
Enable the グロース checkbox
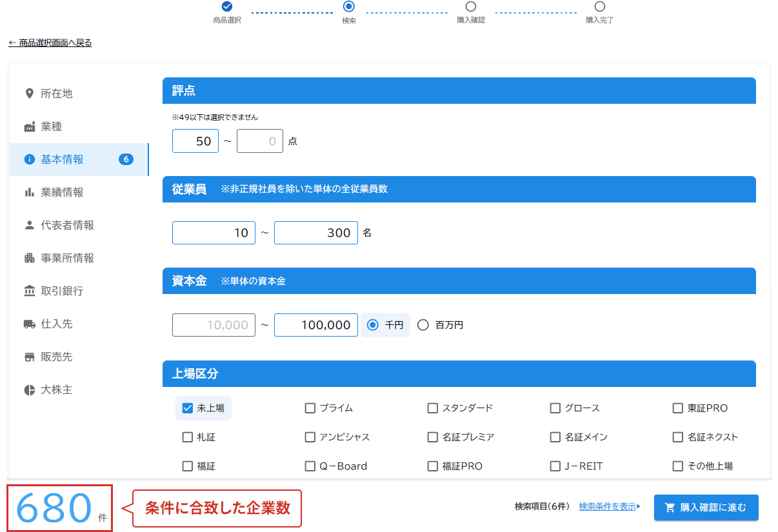point(555,408)
